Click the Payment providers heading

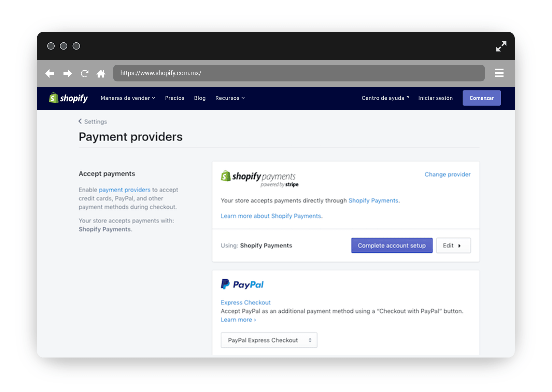(131, 137)
